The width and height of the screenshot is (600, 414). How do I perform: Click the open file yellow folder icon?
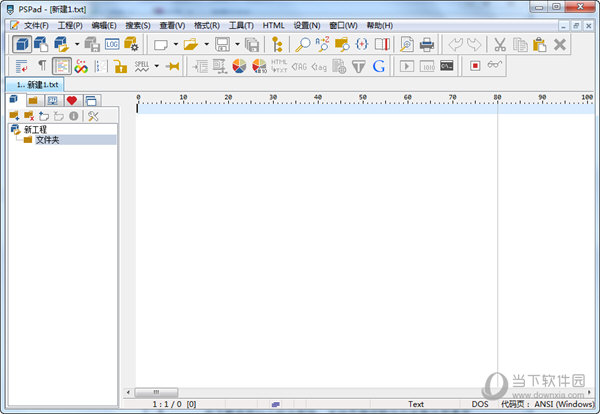191,44
